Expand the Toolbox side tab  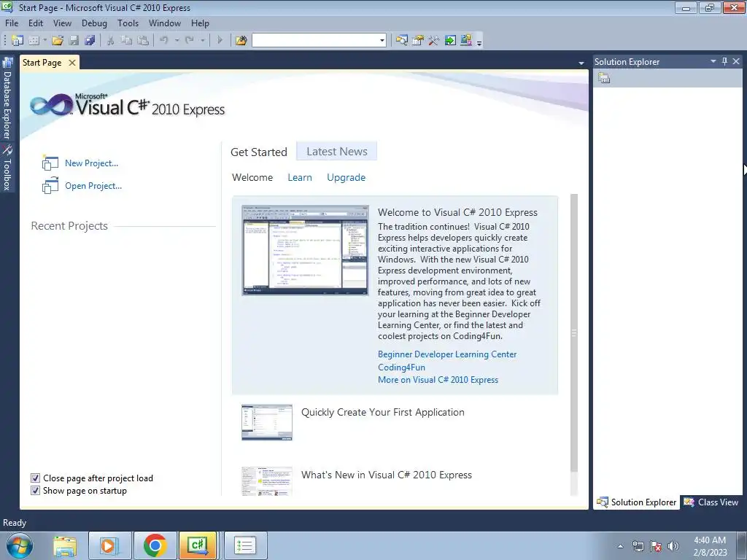(x=7, y=168)
